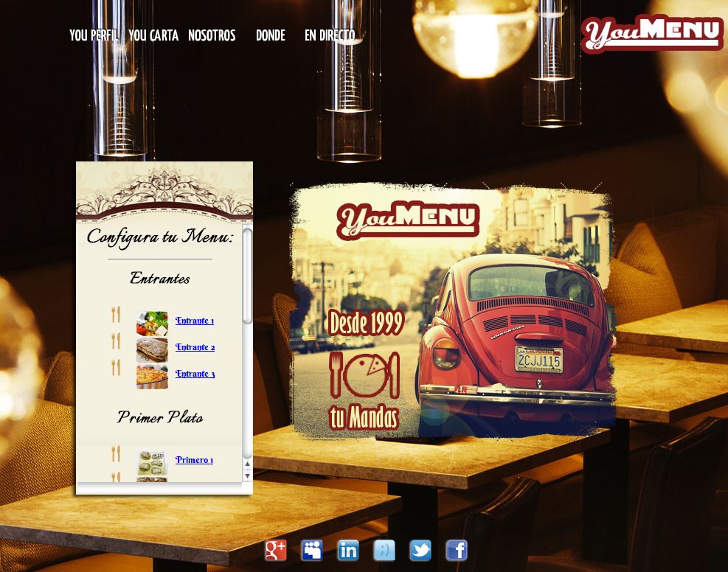728x572 pixels.
Task: Open the YOU CARTA menu item
Action: click(x=153, y=35)
